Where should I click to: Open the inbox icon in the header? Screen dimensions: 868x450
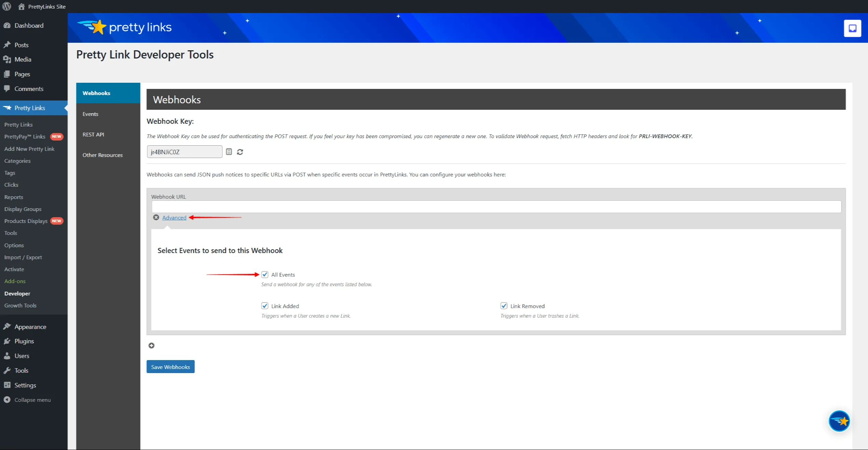[x=852, y=28]
